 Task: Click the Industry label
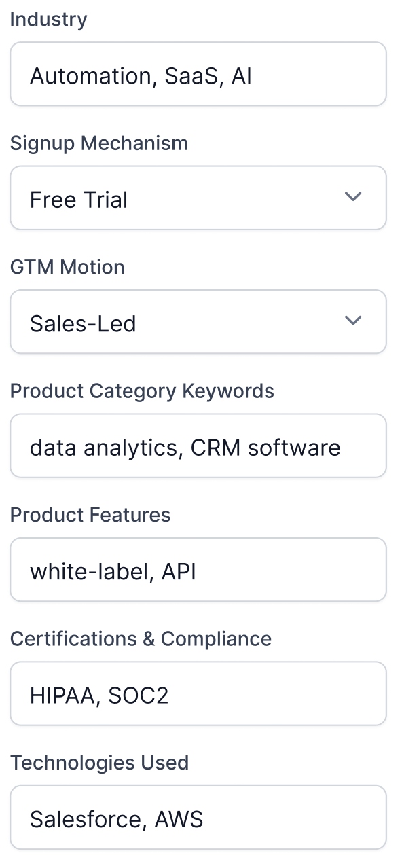pyautogui.click(x=48, y=19)
